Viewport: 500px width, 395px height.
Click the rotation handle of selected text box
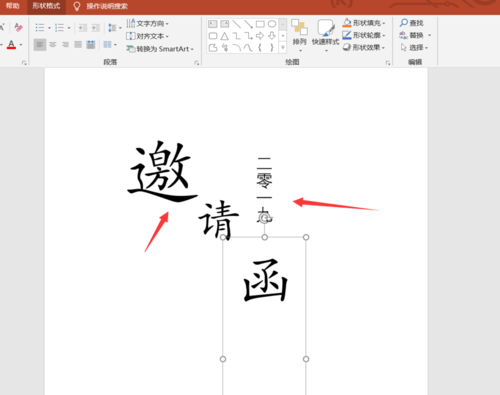click(x=265, y=219)
